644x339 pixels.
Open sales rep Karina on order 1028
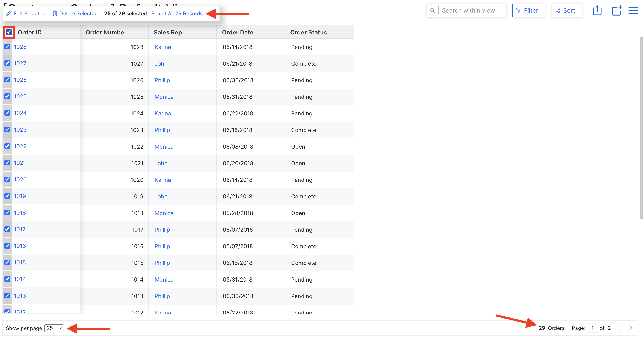click(163, 47)
